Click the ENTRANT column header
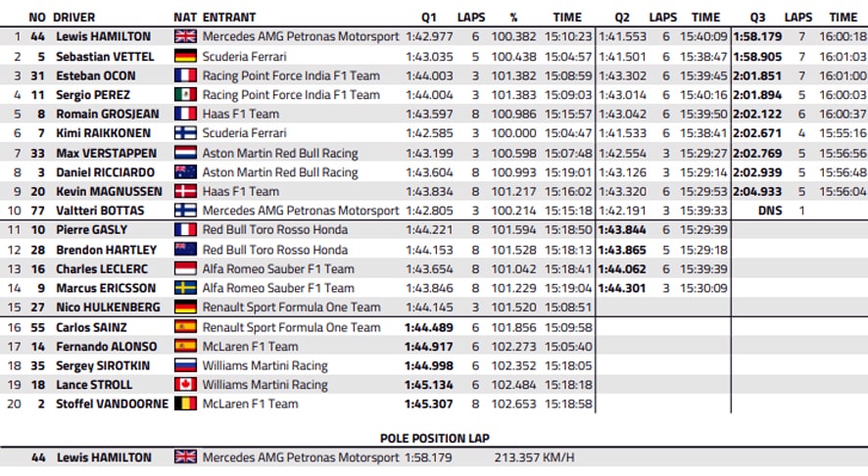 coord(229,18)
